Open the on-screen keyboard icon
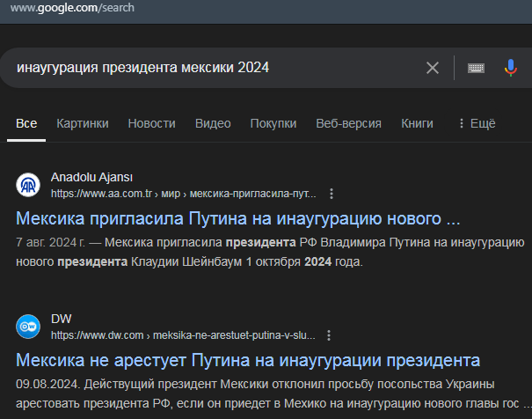Image resolution: width=532 pixels, height=419 pixels. (476, 68)
